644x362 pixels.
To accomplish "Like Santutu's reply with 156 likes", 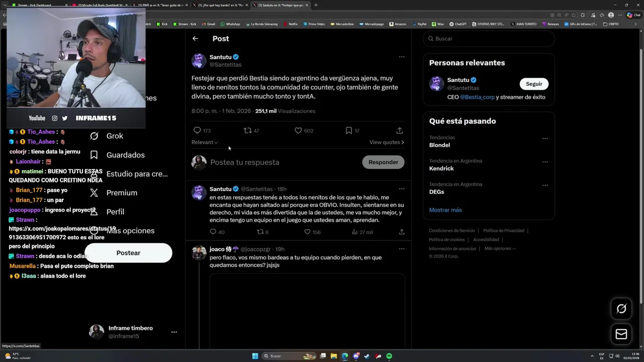I will coord(307,232).
